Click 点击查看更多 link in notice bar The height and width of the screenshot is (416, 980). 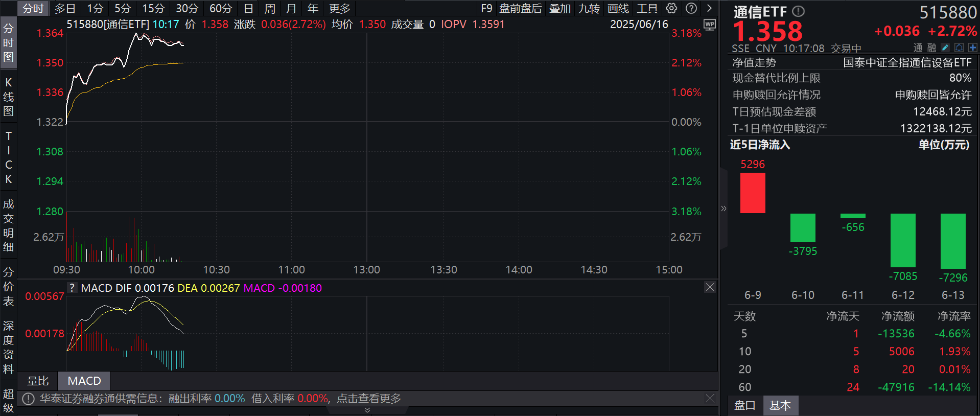point(369,399)
